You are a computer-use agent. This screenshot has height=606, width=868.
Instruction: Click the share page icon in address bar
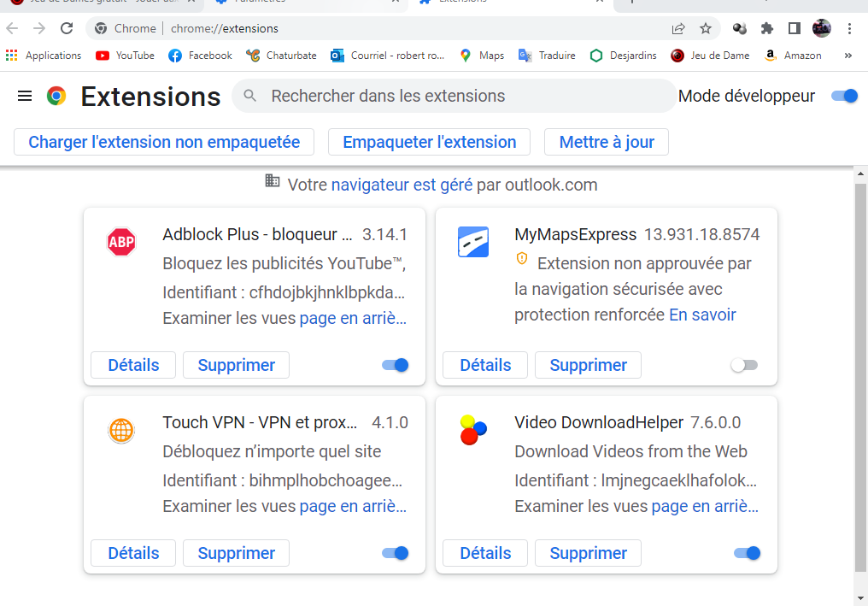click(678, 28)
